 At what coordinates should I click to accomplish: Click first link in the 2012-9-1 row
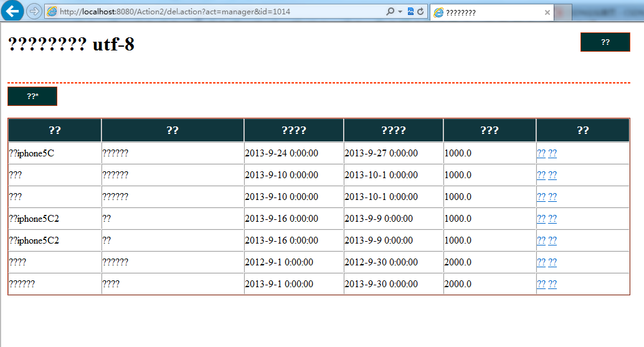541,262
